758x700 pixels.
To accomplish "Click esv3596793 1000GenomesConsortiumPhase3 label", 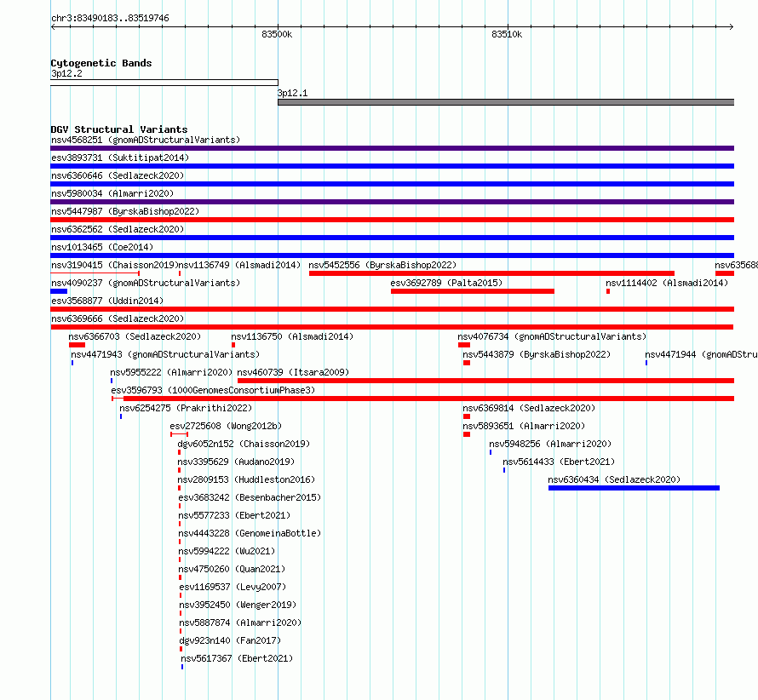I will click(213, 391).
